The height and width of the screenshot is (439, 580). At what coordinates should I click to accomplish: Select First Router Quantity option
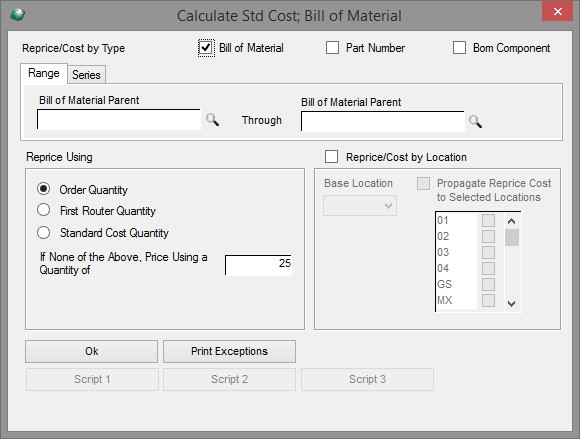[44, 210]
